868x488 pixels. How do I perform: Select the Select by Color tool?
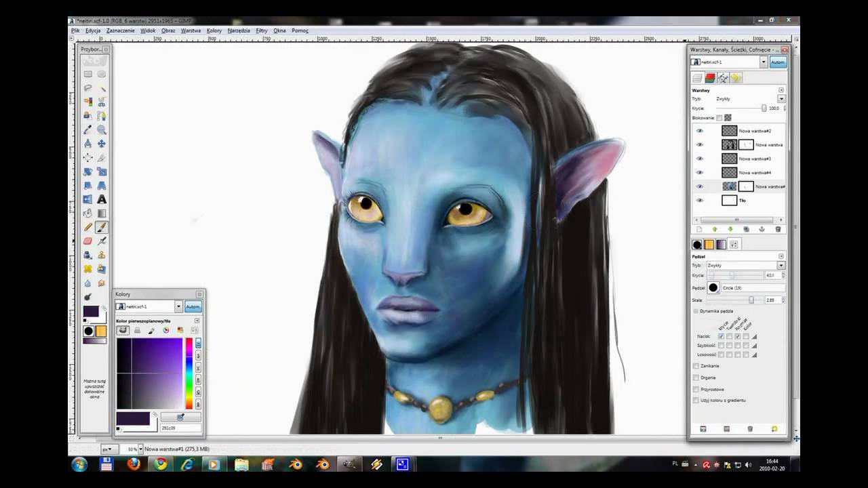87,102
